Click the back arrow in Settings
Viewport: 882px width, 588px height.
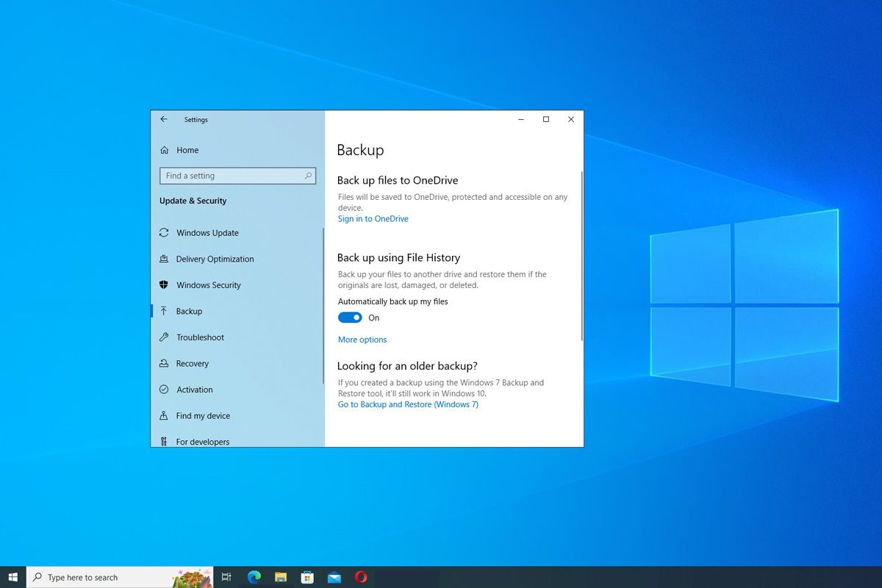164,119
